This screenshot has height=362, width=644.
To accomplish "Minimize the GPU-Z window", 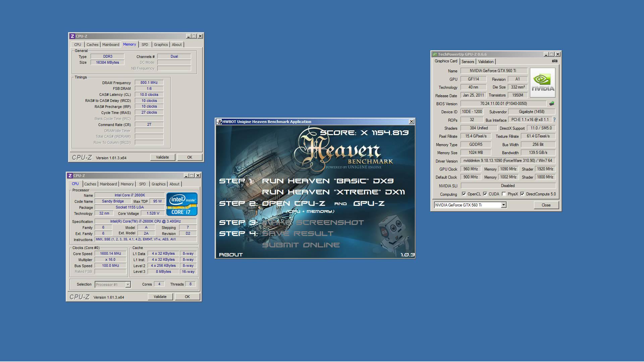I will [546, 54].
